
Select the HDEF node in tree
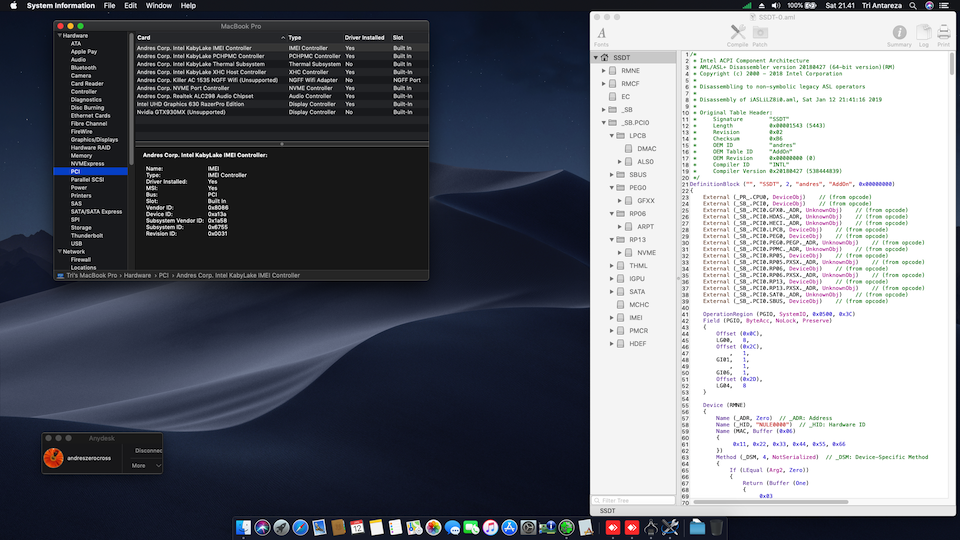637,343
